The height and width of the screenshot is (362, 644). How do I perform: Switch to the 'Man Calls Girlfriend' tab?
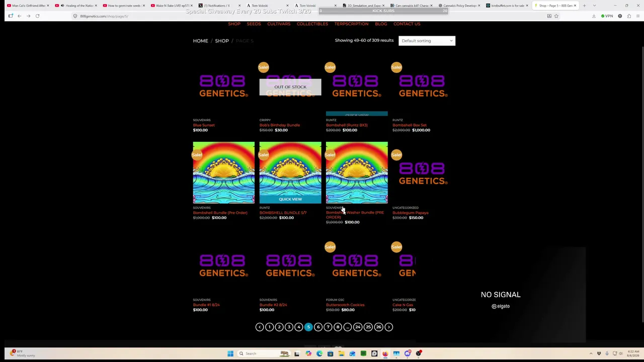28,6
